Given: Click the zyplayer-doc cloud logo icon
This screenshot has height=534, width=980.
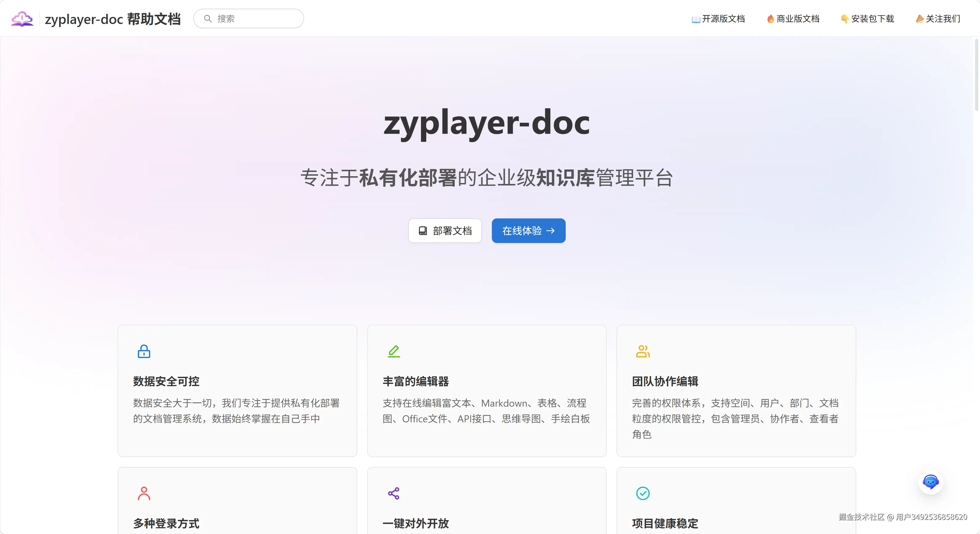Looking at the screenshot, I should tap(22, 19).
